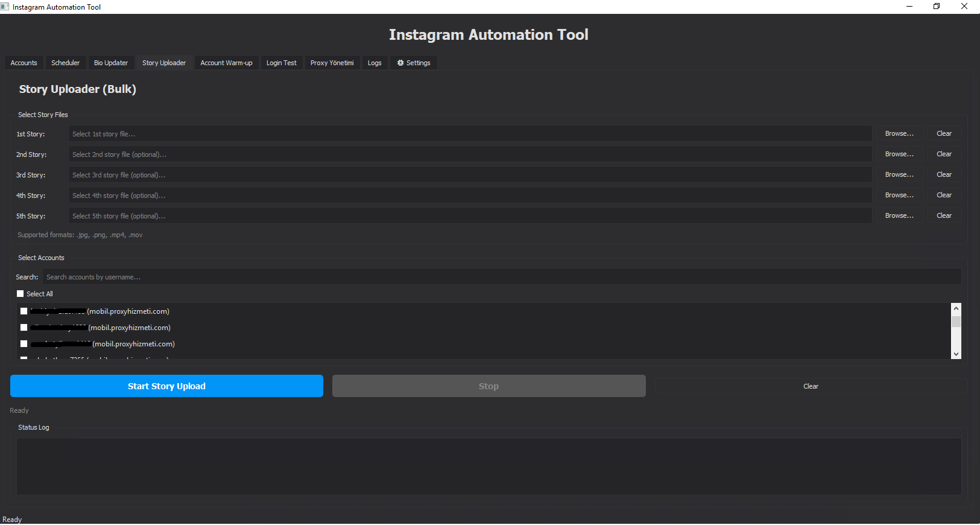This screenshot has width=980, height=525.
Task: Check the first listed account checkbox
Action: [x=24, y=311]
